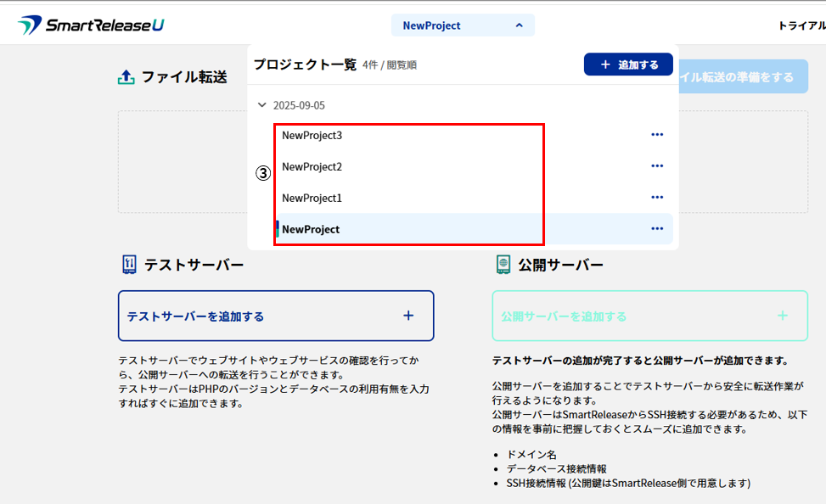The image size is (826, 504).
Task: Select NewProject1 from project list
Action: pyautogui.click(x=311, y=198)
